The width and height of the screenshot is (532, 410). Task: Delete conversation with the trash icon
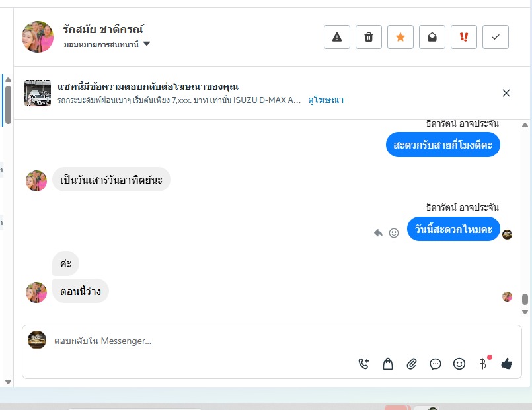coord(369,37)
